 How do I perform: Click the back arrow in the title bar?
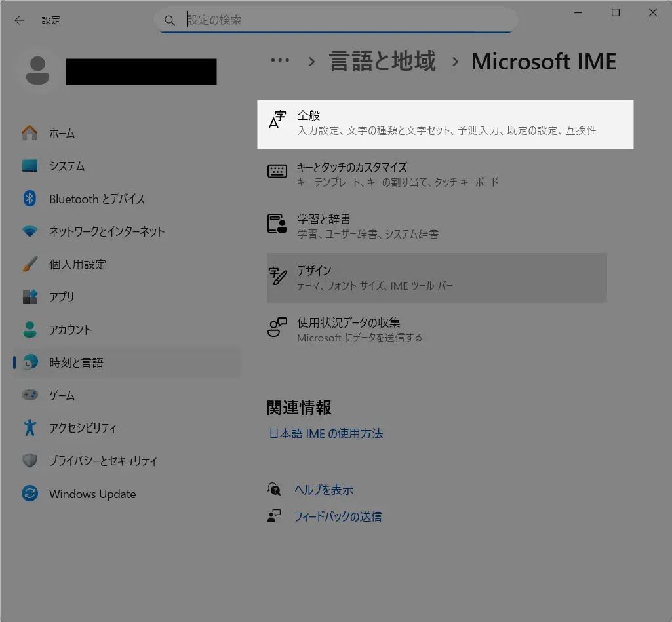click(19, 20)
